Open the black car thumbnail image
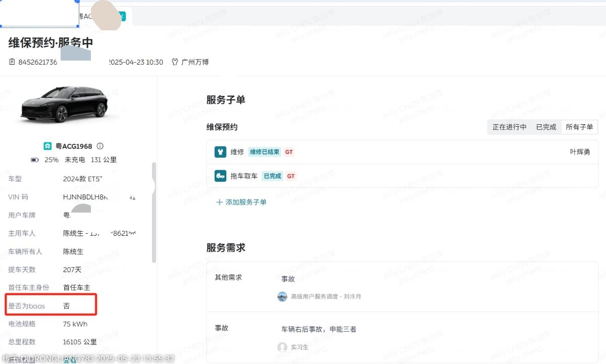Screen dimensions: 606x364 [x=64, y=105]
